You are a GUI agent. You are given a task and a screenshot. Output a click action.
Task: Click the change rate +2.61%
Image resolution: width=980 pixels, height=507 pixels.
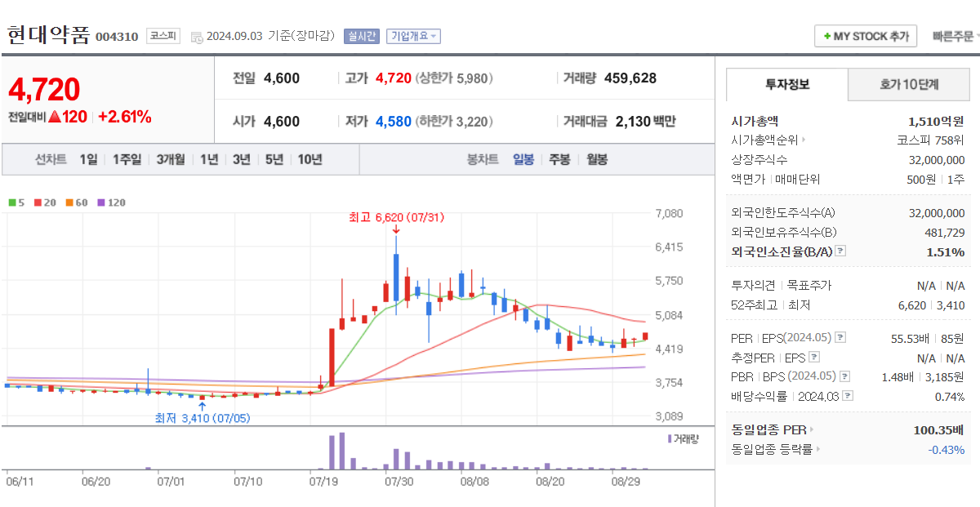125,117
